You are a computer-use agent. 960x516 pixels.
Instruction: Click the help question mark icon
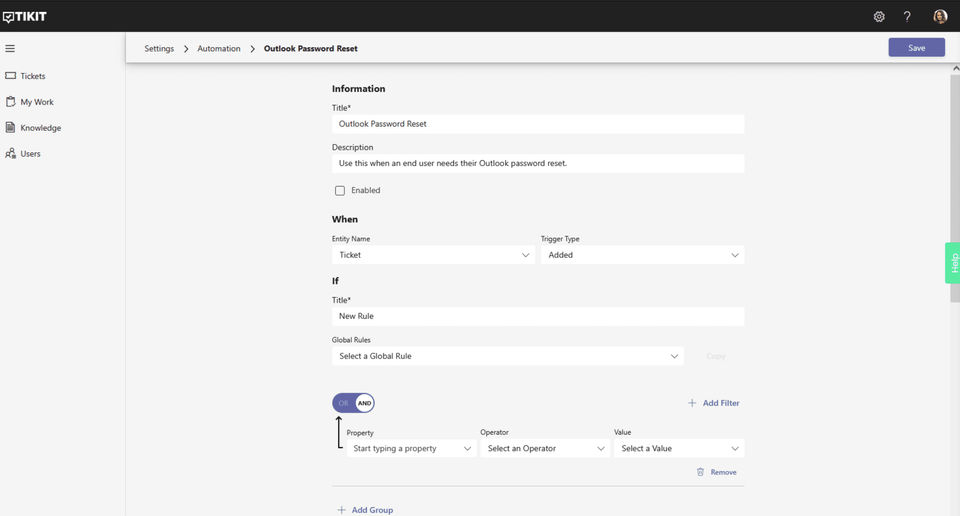907,16
